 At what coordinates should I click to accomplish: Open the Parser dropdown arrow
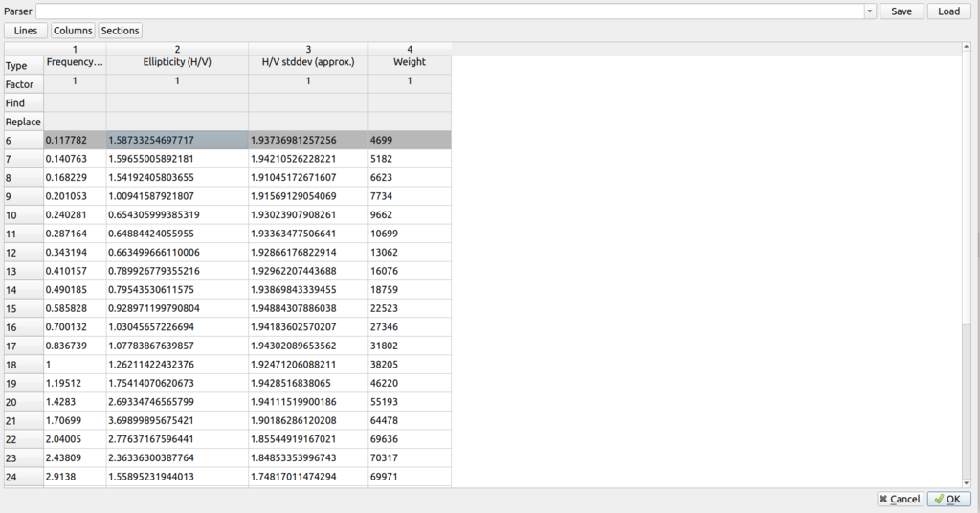point(870,11)
